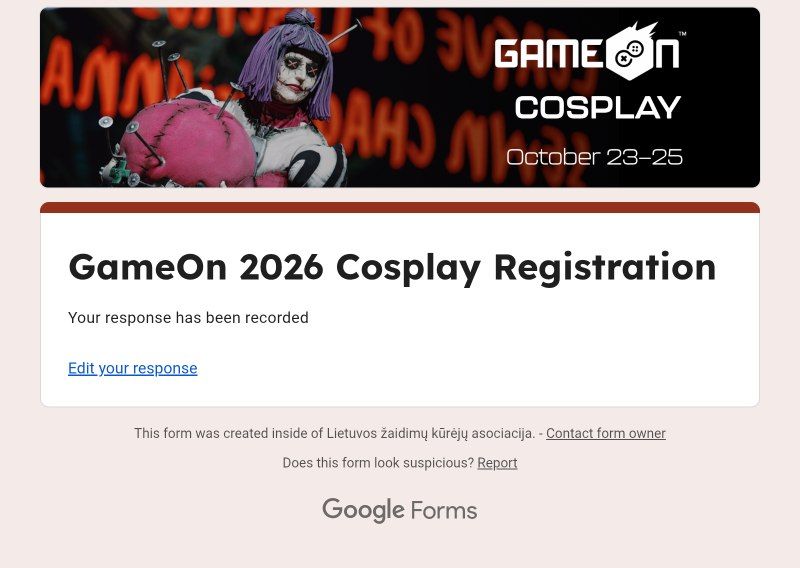Open the Contact form owner link
Viewport: 800px width, 568px height.
[x=606, y=433]
